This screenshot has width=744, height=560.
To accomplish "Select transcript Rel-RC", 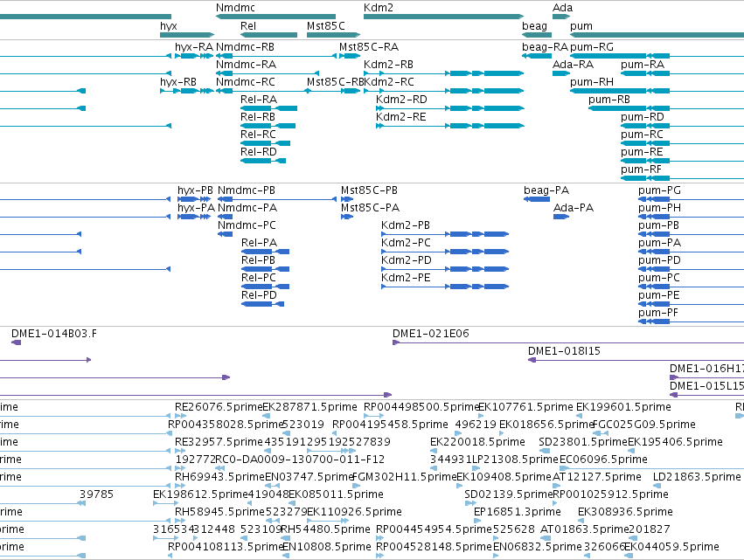I will coord(258,135).
